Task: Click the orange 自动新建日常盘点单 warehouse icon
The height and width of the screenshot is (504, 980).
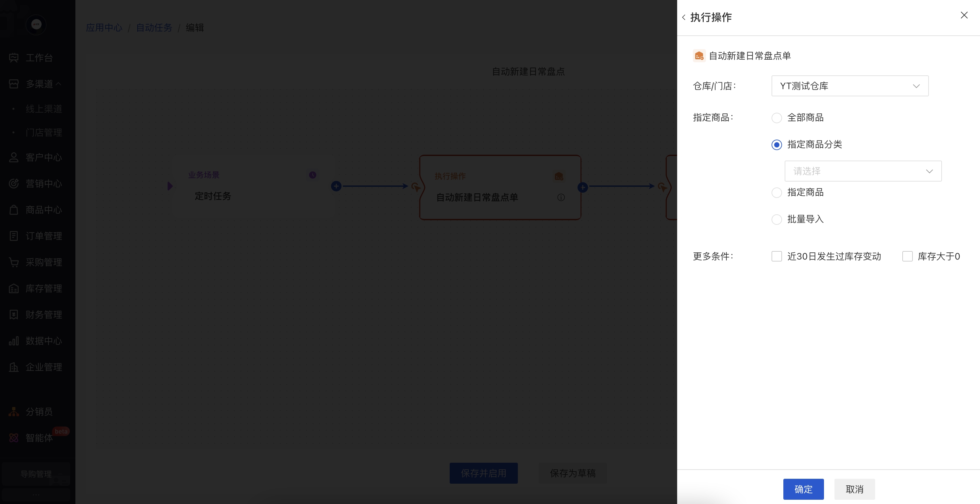Action: 699,56
